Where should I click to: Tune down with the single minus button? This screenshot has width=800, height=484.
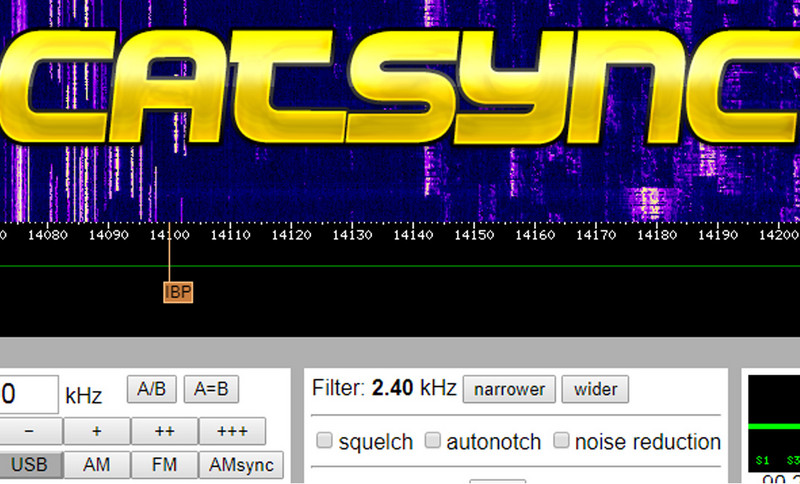(x=30, y=431)
